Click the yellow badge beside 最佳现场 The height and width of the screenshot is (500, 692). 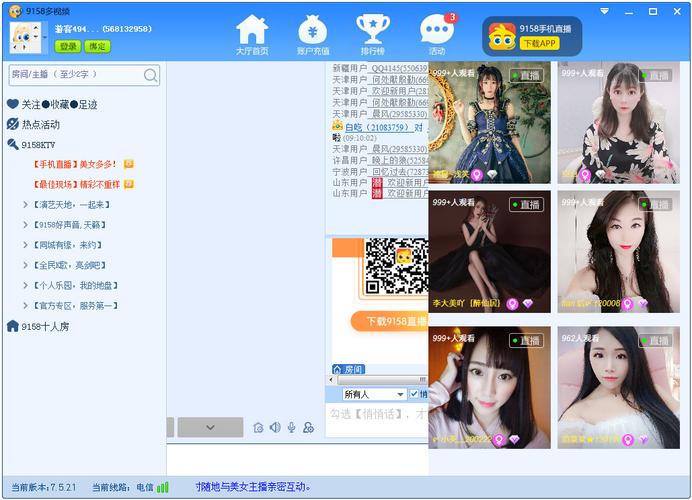click(x=128, y=184)
